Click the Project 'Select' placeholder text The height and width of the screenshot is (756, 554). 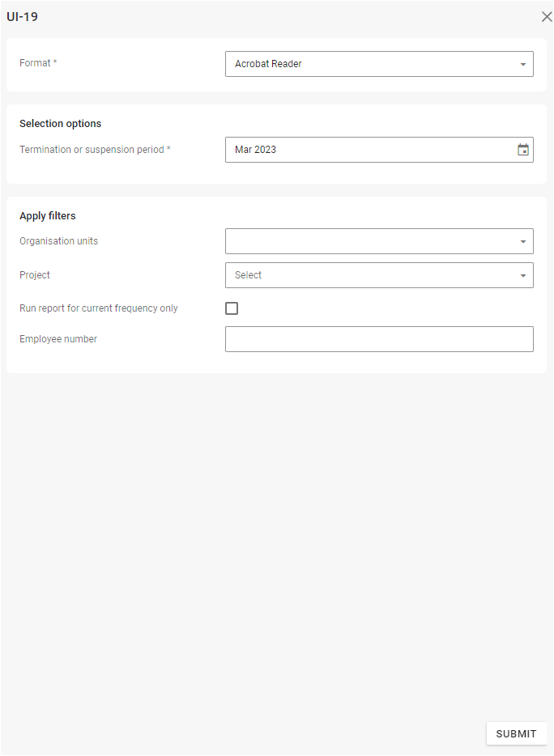click(249, 275)
